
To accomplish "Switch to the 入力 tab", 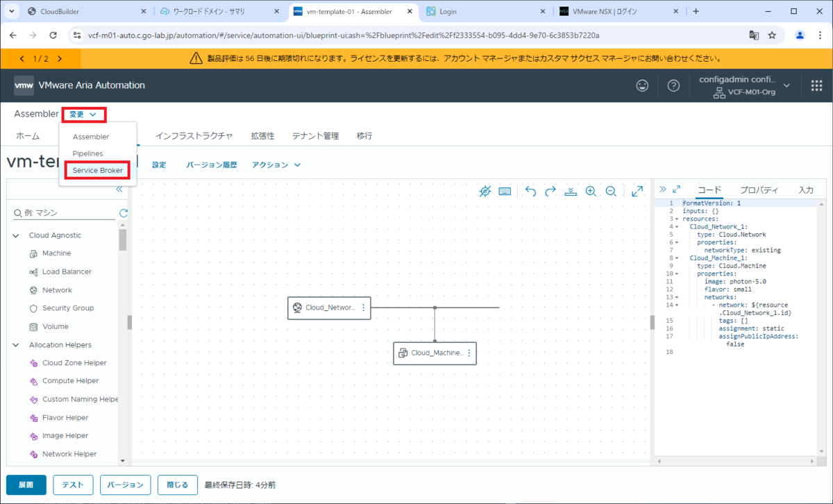I will point(806,190).
